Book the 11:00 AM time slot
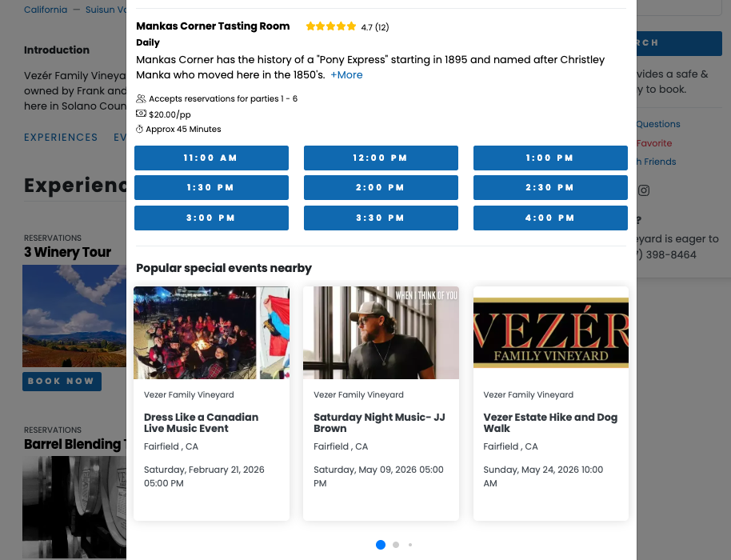The width and height of the screenshot is (731, 560). (x=211, y=158)
